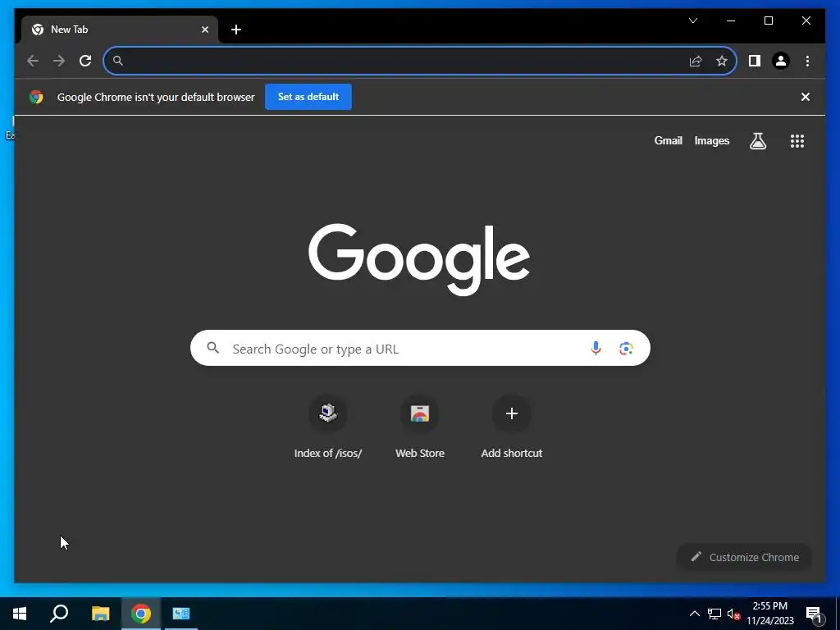The height and width of the screenshot is (630, 840).
Task: Open the Chrome side panel
Action: point(755,61)
